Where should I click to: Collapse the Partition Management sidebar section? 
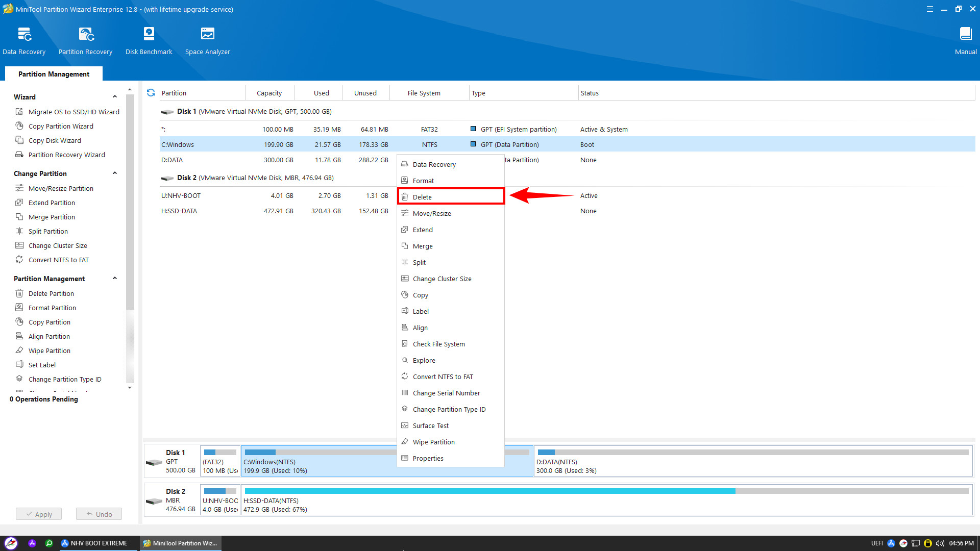coord(115,279)
